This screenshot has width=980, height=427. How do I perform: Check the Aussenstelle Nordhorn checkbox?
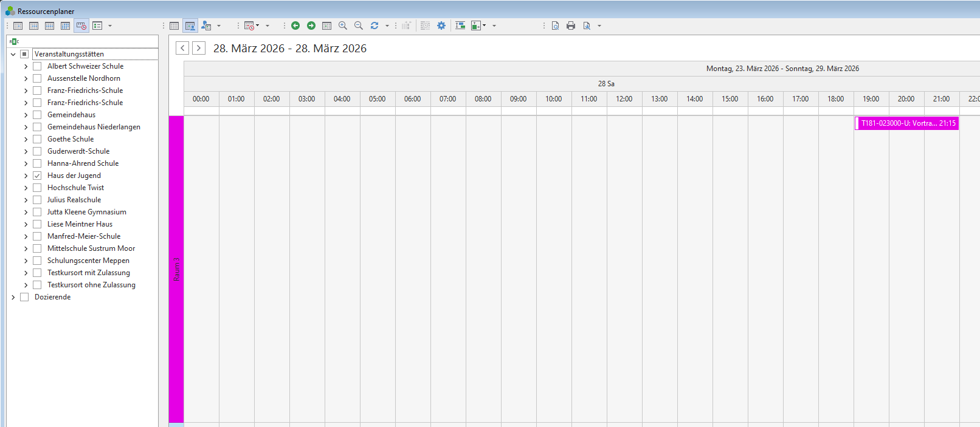[x=37, y=78]
